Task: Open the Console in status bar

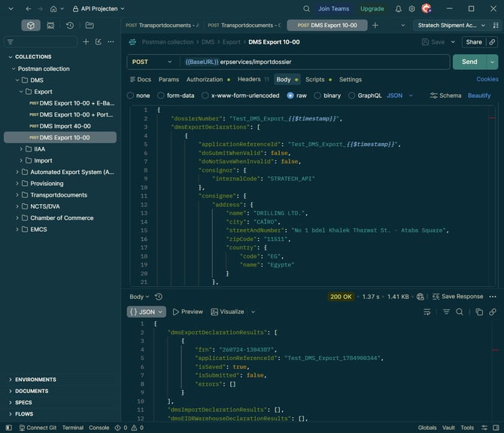Action: 99,428
